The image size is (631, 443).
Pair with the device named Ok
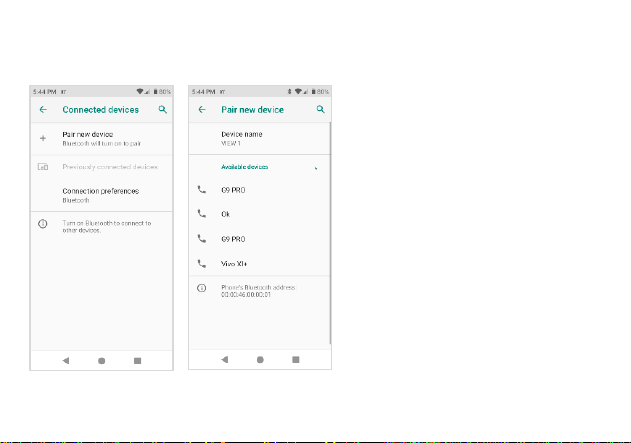pos(260,214)
